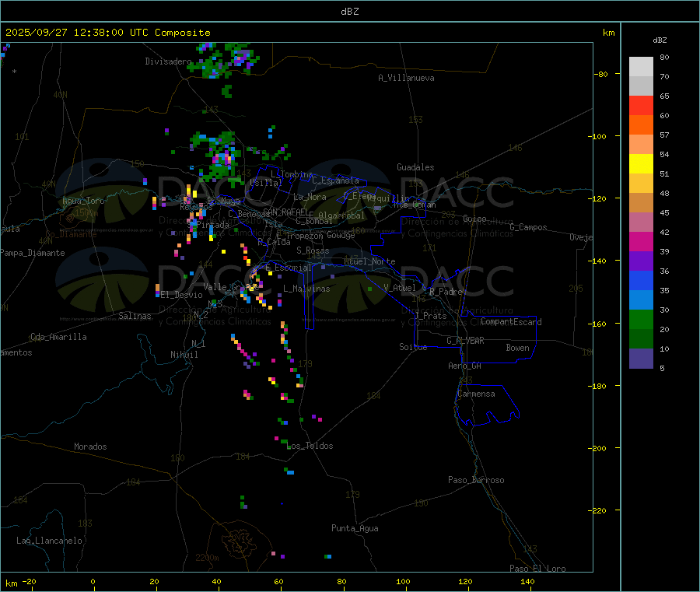The image size is (700, 592).
Task: Click the Lag.Llancanelo map label
Action: point(50,541)
